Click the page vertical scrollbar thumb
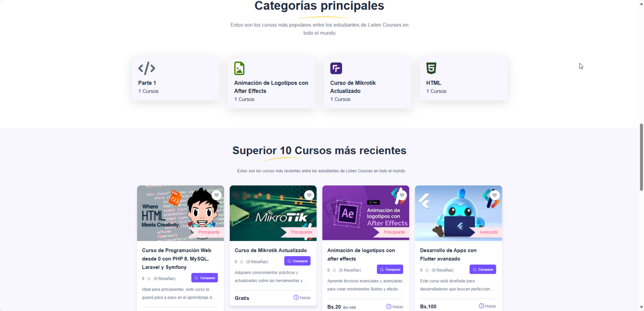The width and height of the screenshot is (644, 311). point(641,157)
